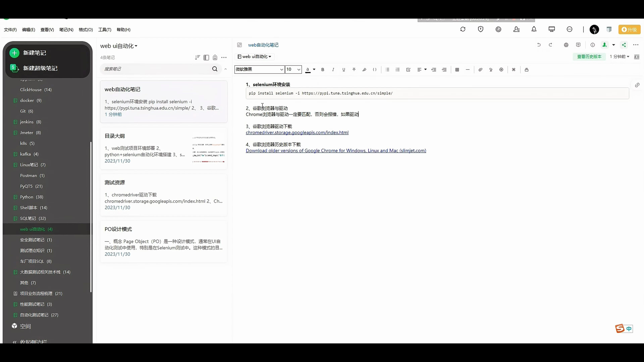Click the sync/refresh icon
The width and height of the screenshot is (644, 362).
click(x=463, y=30)
